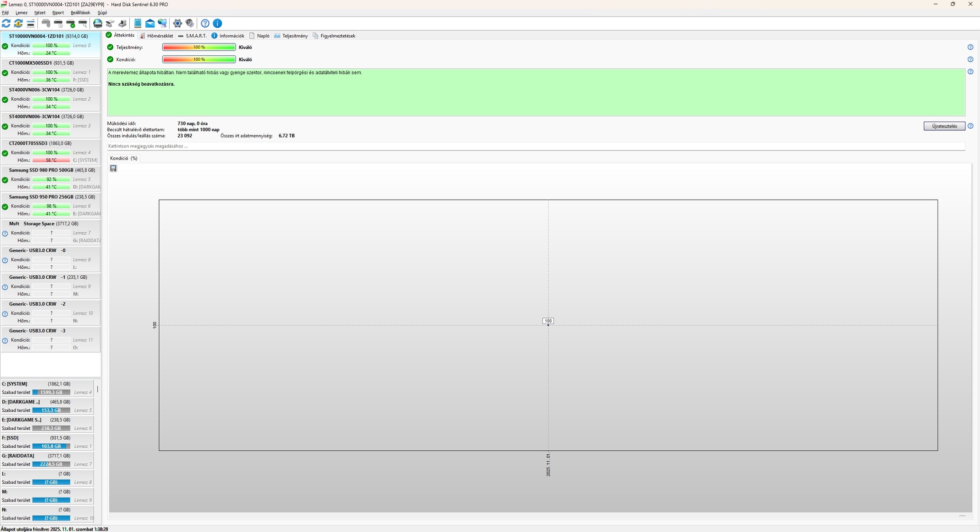Switch to the S.M.A.R.T. tab
980x532 pixels.
click(x=192, y=36)
